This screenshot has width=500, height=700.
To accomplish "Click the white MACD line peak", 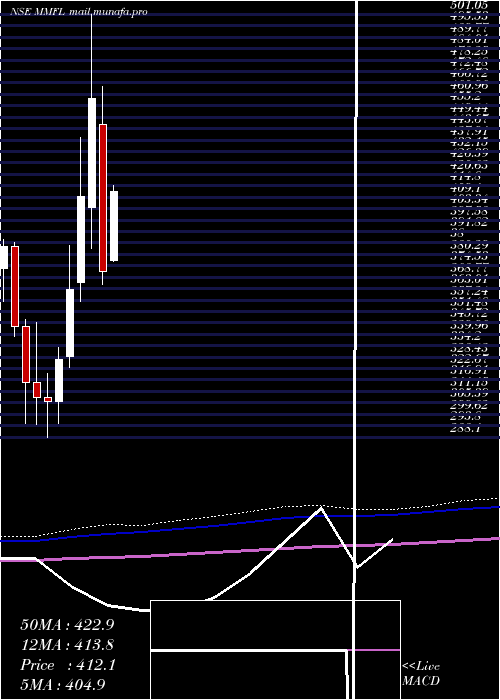I will (321, 508).
